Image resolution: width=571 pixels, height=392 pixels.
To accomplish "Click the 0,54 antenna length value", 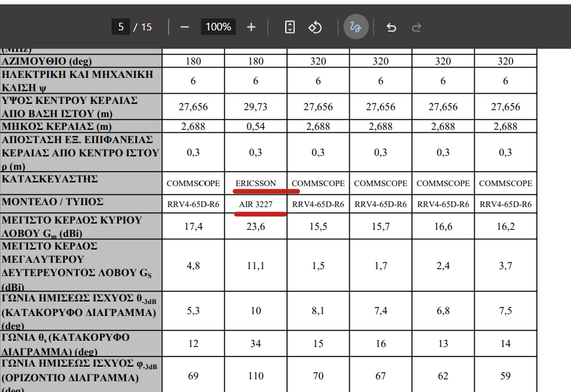I will click(255, 126).
